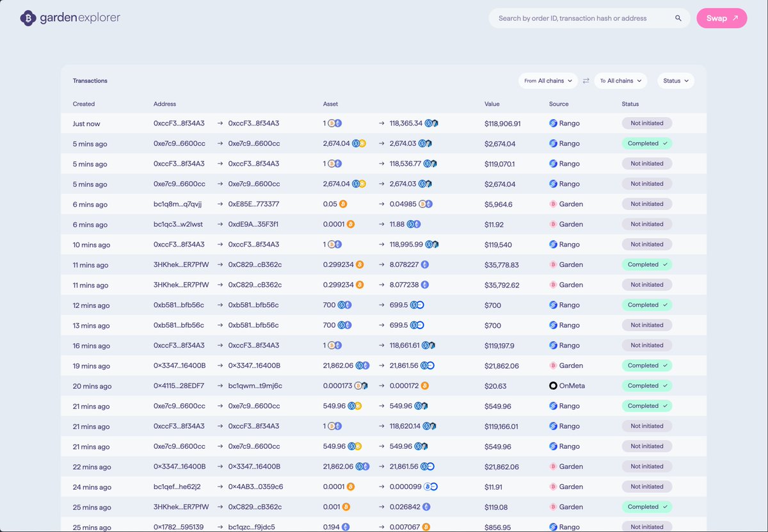Open the From All chains dropdown
The height and width of the screenshot is (532, 768).
pos(548,81)
